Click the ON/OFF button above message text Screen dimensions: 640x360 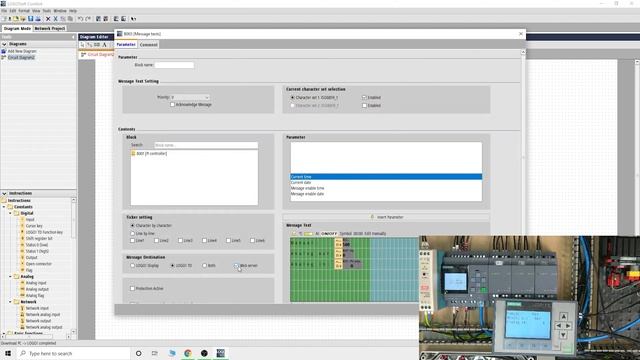pos(329,233)
